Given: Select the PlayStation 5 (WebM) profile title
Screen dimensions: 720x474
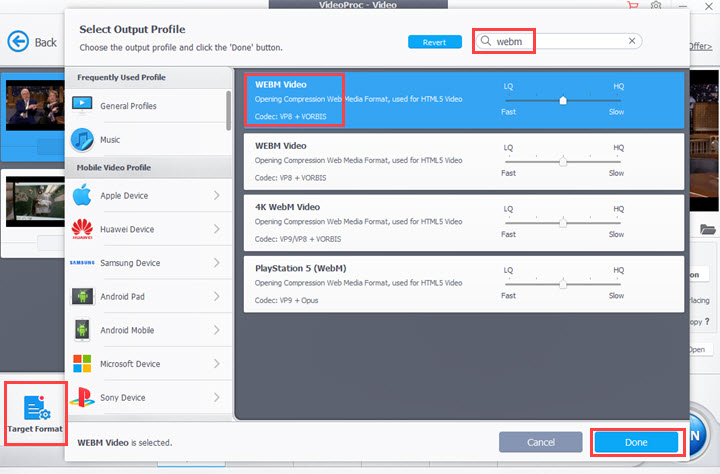Looking at the screenshot, I should point(301,268).
